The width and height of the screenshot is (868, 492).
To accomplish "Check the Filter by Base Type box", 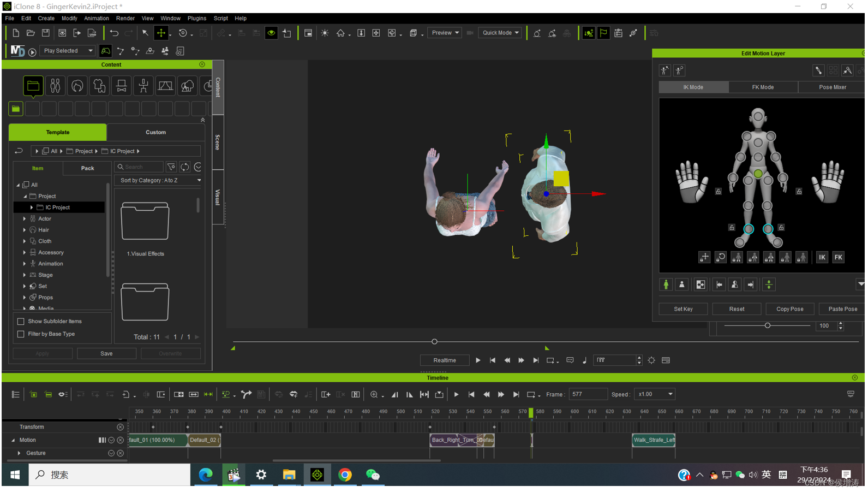I will [x=21, y=334].
